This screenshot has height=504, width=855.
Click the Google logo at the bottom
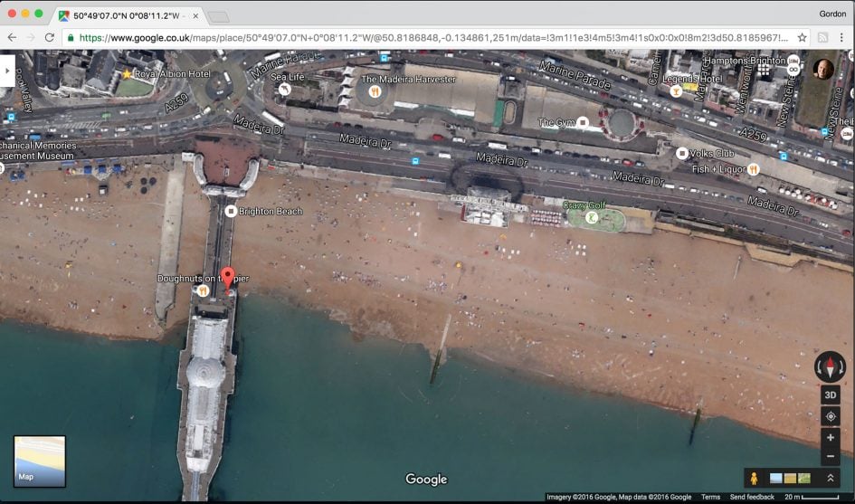tap(426, 480)
